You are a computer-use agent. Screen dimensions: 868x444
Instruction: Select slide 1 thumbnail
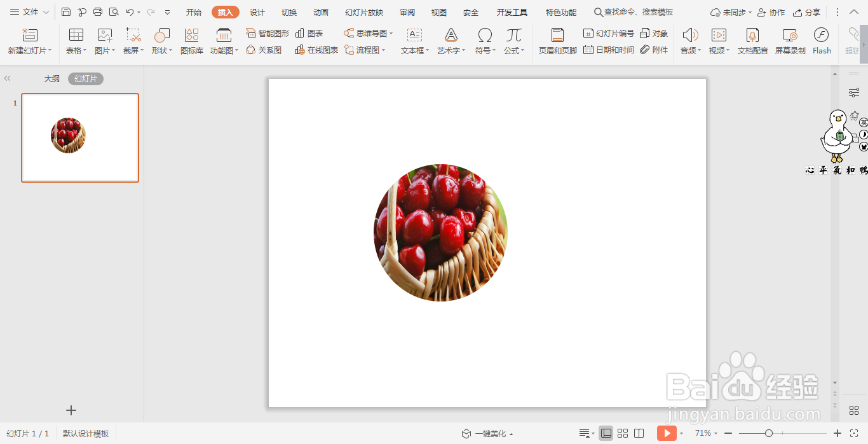[x=80, y=138]
